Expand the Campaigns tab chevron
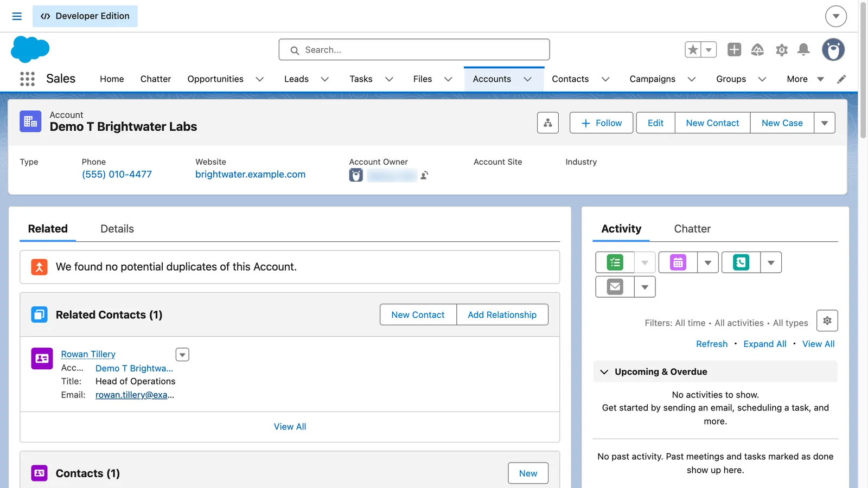Viewport: 868px width, 488px height. tap(692, 79)
